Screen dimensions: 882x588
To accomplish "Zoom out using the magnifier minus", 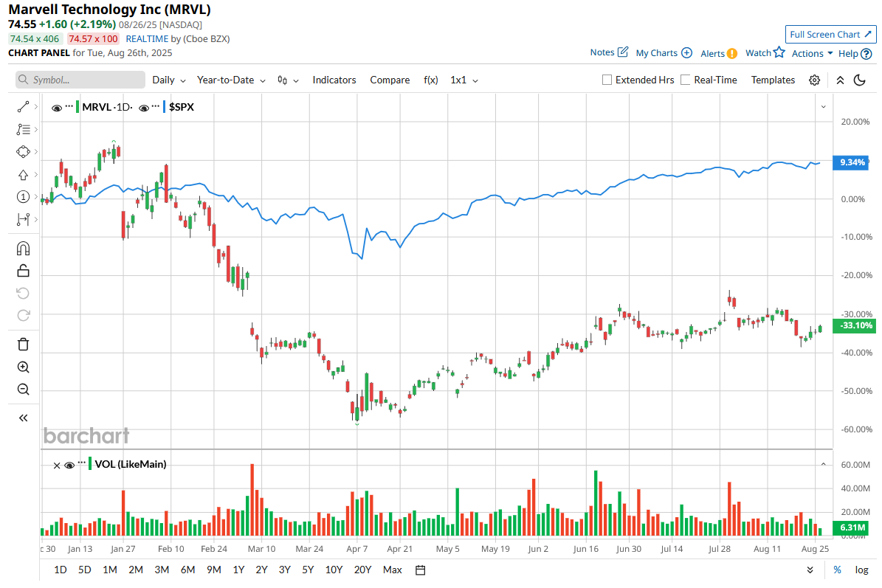I will 23,390.
